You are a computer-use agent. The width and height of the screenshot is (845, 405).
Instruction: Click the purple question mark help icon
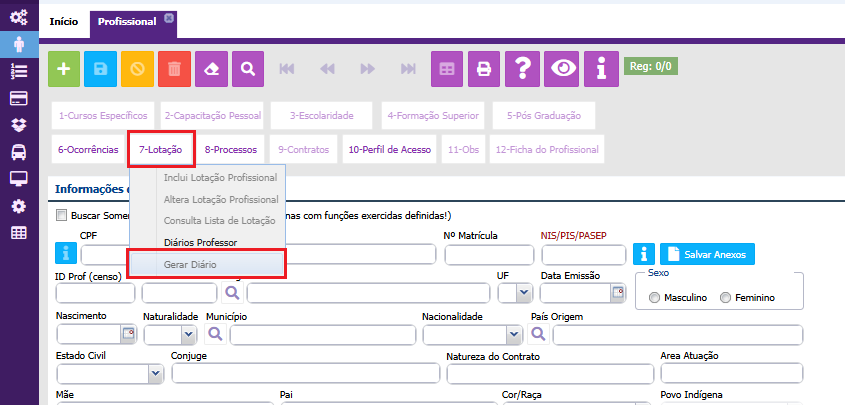click(x=521, y=69)
